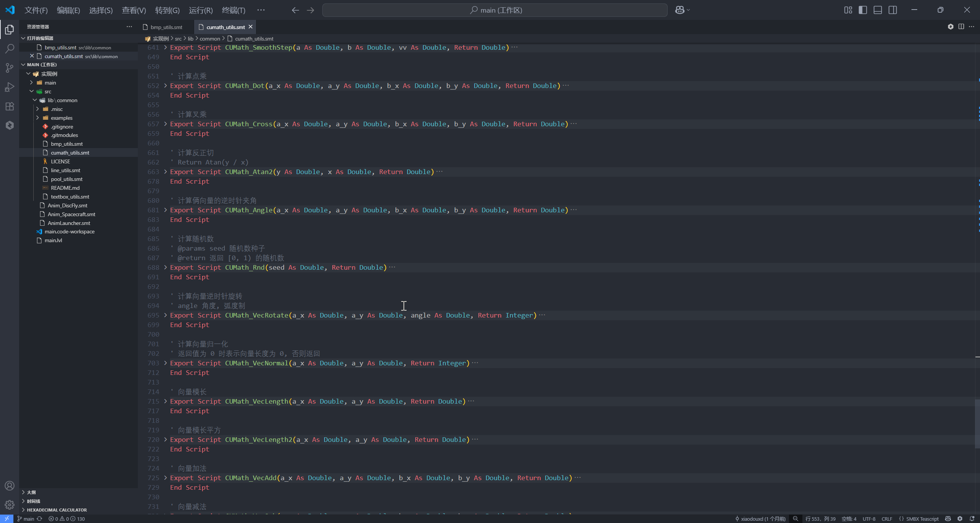Click the main branch in status bar

(x=26, y=519)
